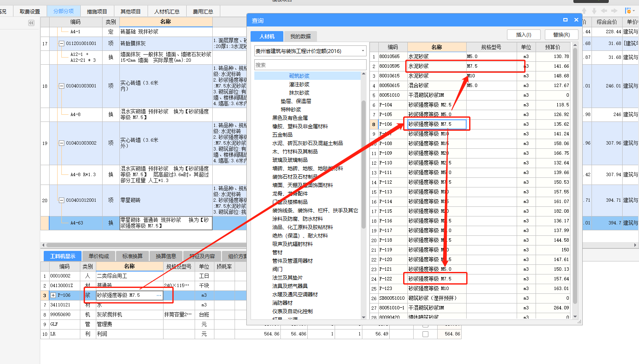Open the column settings gear icon
Viewport: 639px width, 364px height.
coord(627,11)
